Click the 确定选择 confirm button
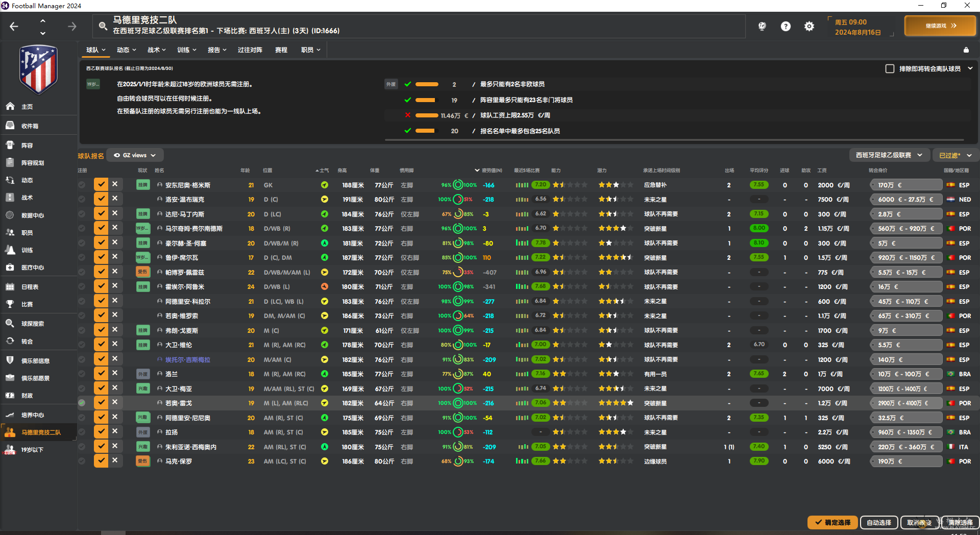 point(832,522)
